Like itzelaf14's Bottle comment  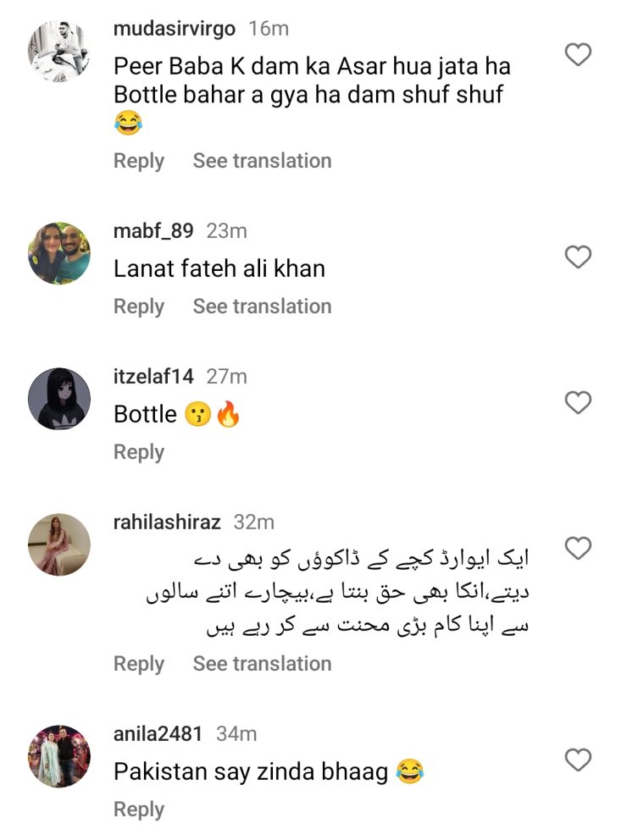pos(578,403)
